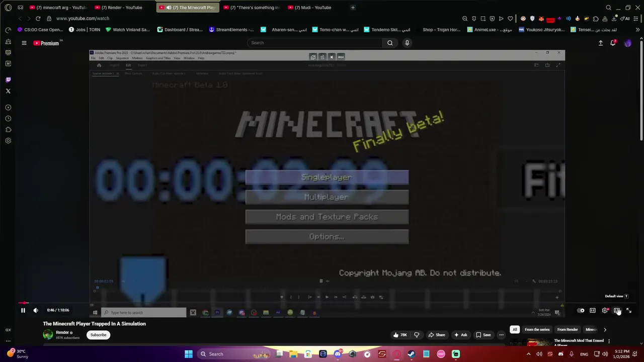This screenshot has height=362, width=644.
Task: Open Steam from the taskbar
Action: [412, 354]
